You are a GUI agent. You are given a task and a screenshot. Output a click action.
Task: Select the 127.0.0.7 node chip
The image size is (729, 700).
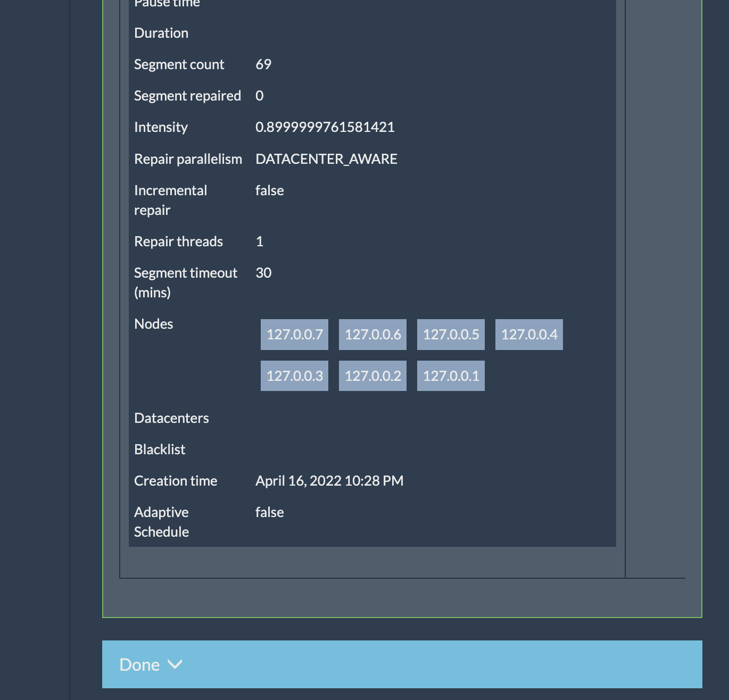(x=294, y=335)
